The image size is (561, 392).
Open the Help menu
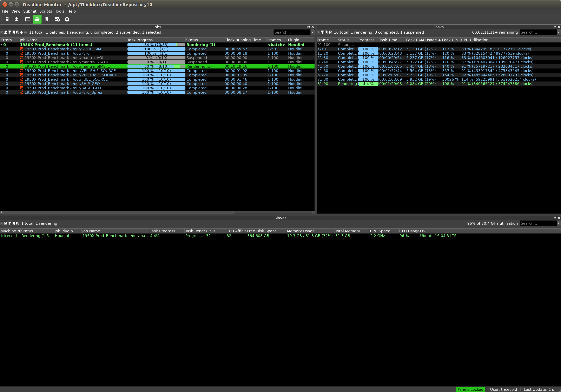click(72, 11)
